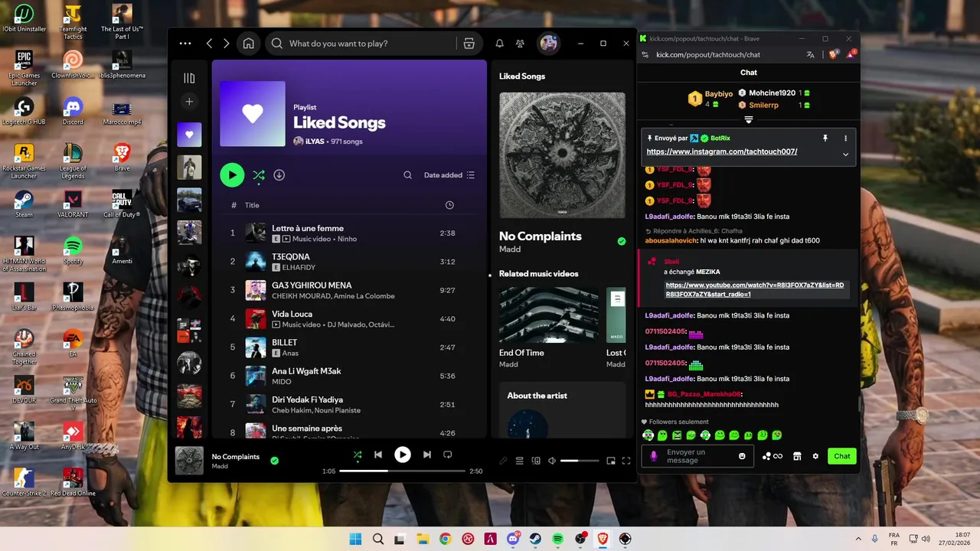Click plus icon to create playlist
Viewport: 980px width, 551px height.
click(x=189, y=102)
